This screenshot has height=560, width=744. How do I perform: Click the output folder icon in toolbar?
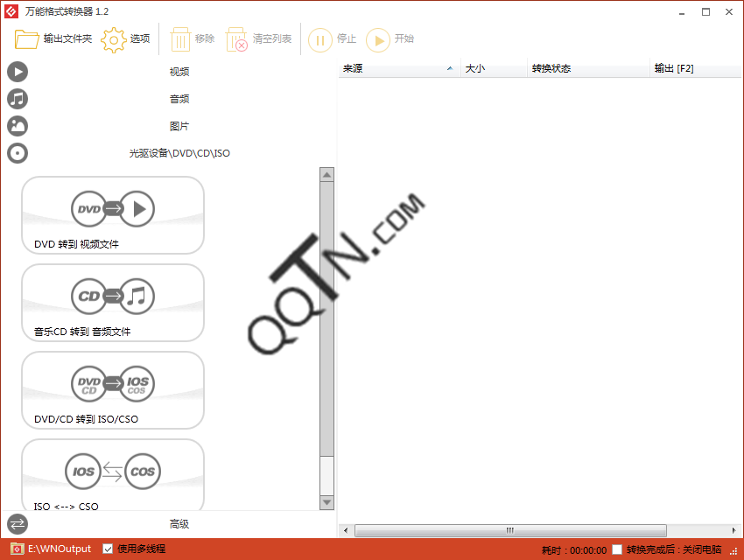[27, 39]
